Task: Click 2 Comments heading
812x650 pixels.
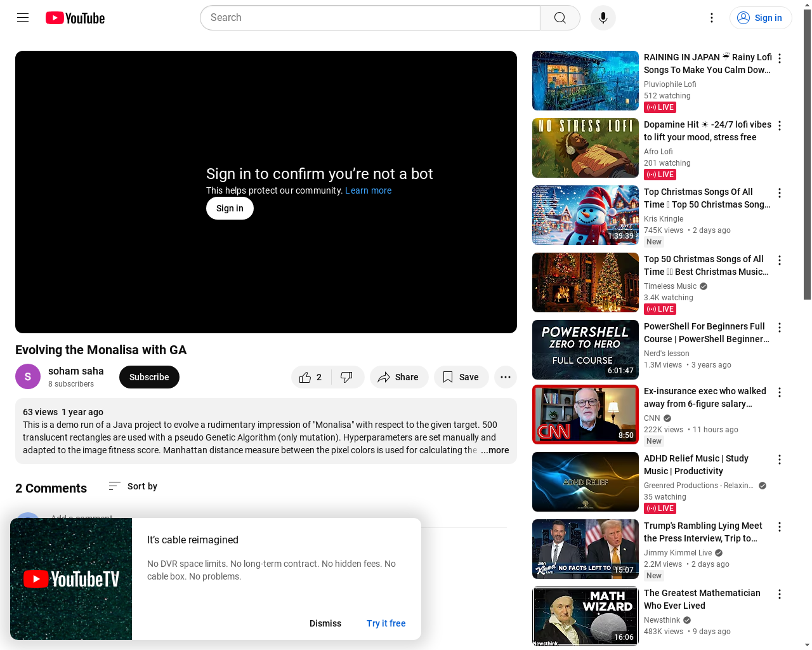Action: click(51, 488)
